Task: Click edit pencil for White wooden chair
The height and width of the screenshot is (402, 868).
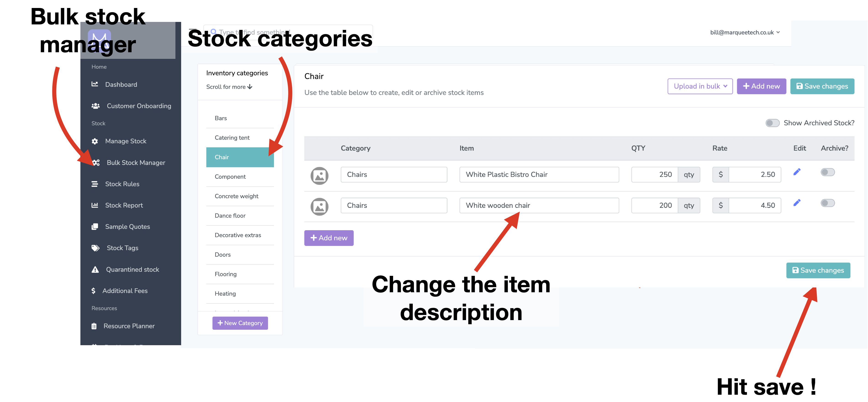Action: [x=797, y=203]
